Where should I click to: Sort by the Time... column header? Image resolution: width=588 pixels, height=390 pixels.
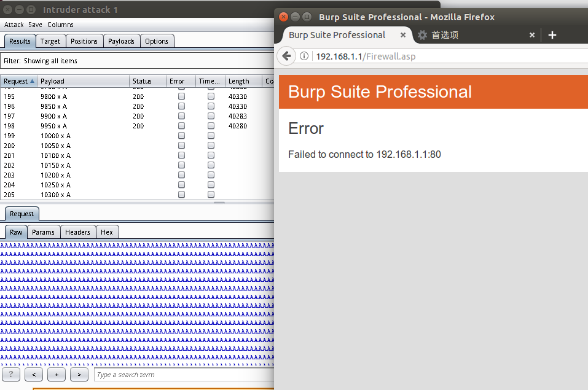[x=210, y=81]
